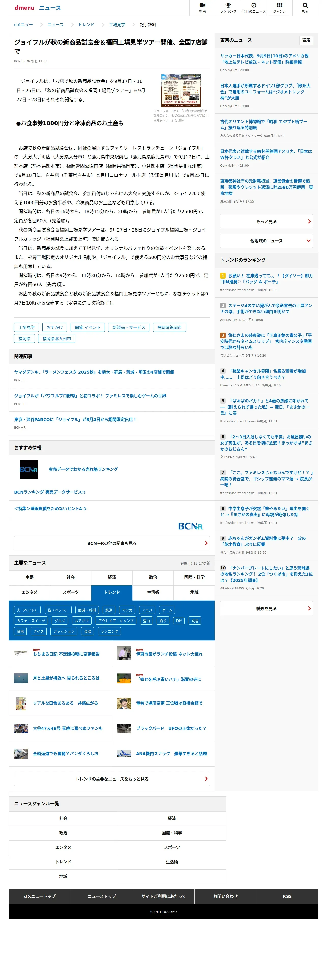Select the アウトドア・キャンプ chip

coord(116,621)
